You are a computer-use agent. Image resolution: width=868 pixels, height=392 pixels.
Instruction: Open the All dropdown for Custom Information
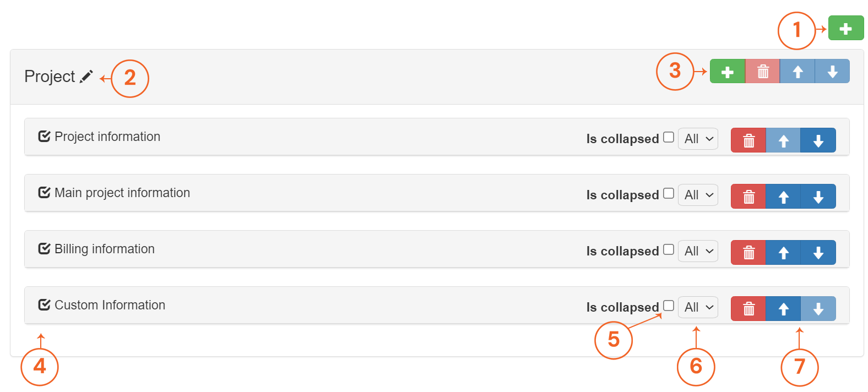[x=697, y=307]
